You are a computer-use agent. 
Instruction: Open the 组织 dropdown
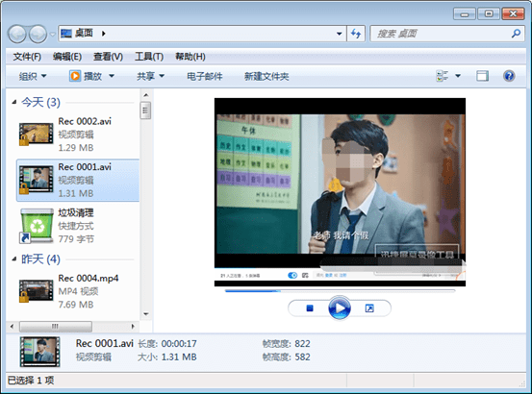click(x=33, y=76)
